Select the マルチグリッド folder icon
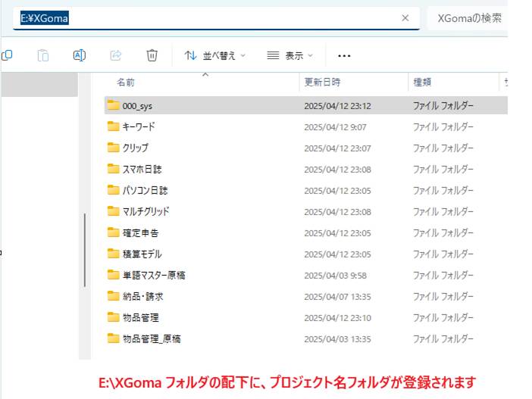 point(114,211)
